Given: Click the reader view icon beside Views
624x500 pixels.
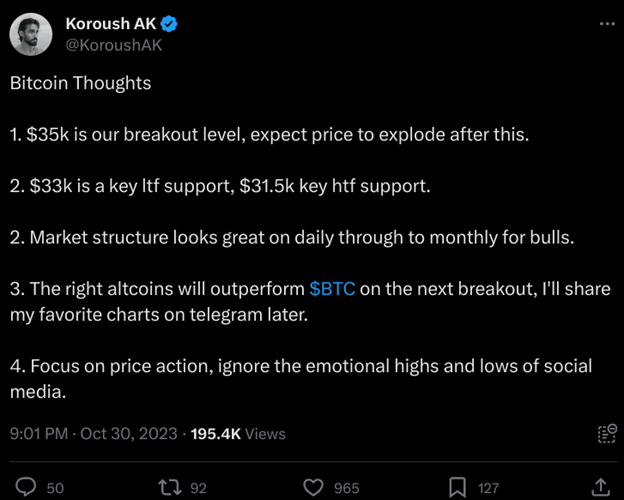Looking at the screenshot, I should 607,434.
